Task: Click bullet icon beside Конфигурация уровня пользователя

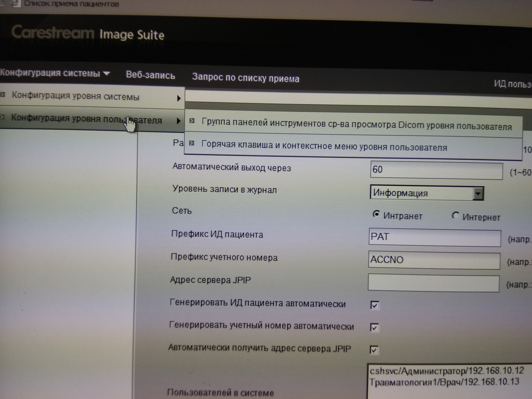Action: click(x=2, y=117)
